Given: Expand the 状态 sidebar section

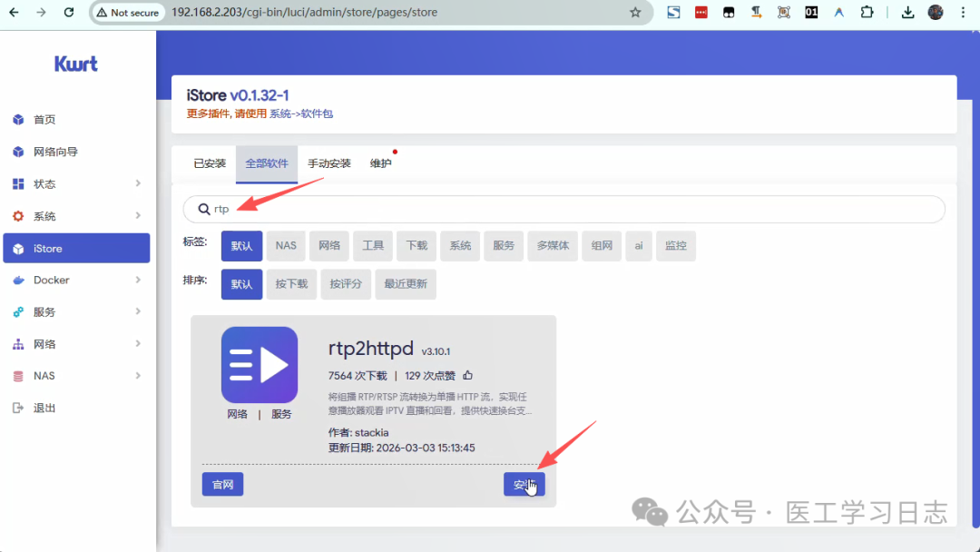Looking at the screenshot, I should click(x=138, y=183).
